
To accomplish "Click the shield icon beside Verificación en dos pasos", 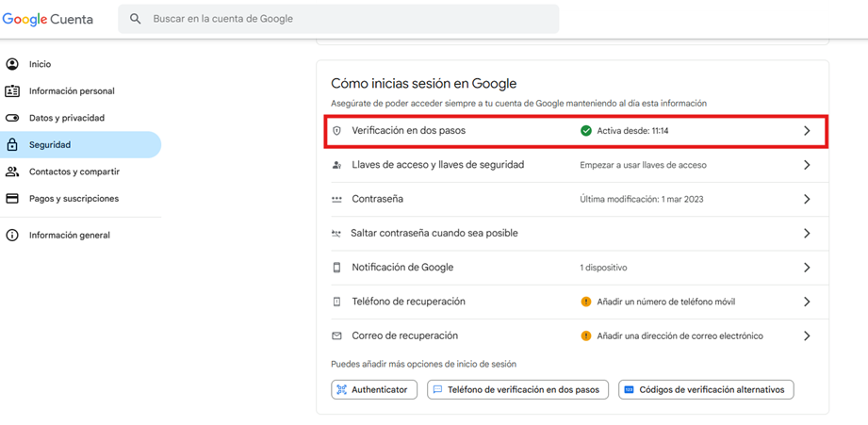I will coord(336,131).
